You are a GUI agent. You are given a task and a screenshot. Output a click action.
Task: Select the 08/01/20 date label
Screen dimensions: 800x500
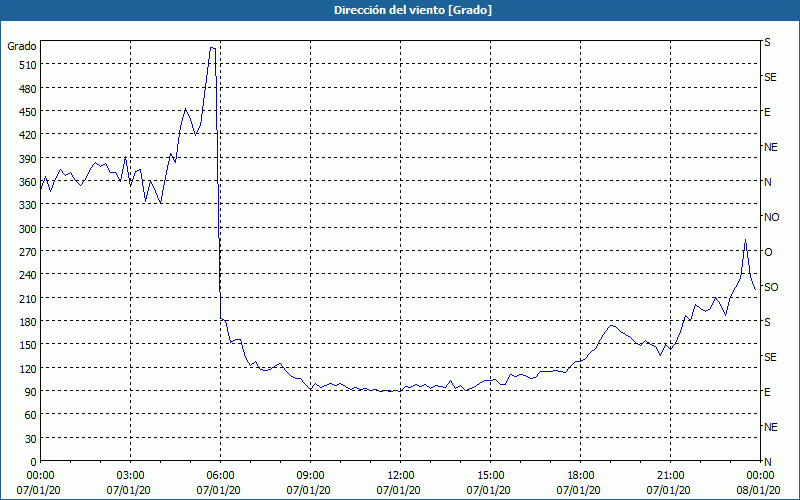tap(759, 490)
